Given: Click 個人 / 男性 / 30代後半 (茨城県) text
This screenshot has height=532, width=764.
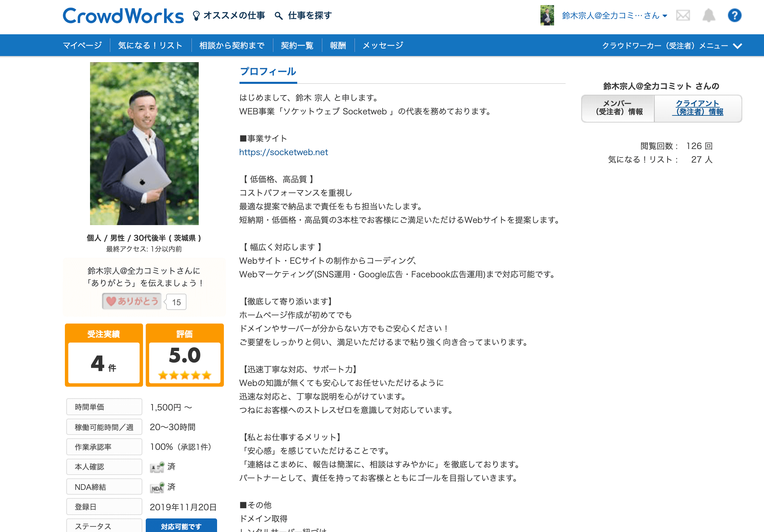Looking at the screenshot, I should [x=144, y=238].
